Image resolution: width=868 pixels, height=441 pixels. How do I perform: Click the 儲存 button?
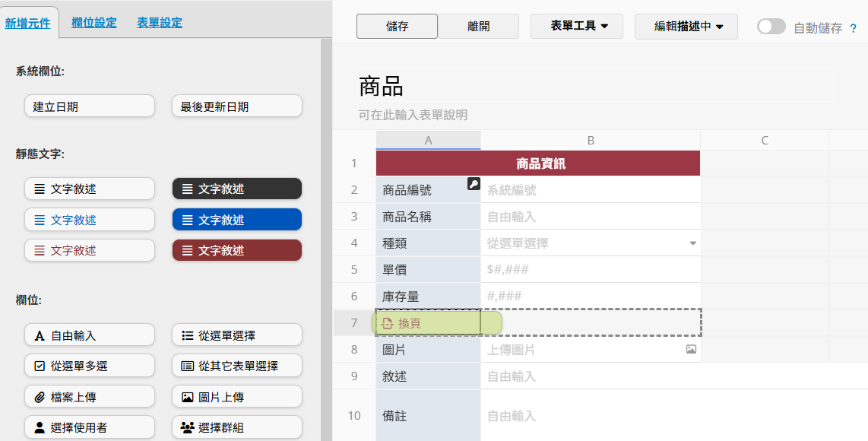(x=397, y=26)
